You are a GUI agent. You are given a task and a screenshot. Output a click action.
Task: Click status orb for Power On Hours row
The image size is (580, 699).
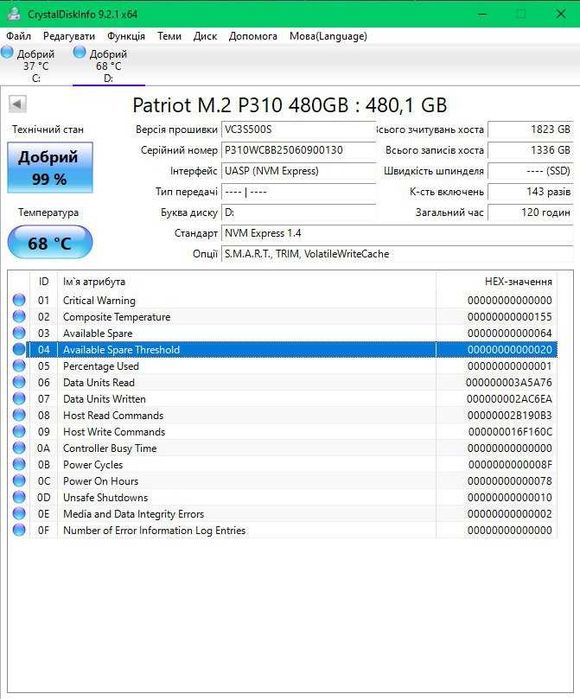click(x=19, y=481)
